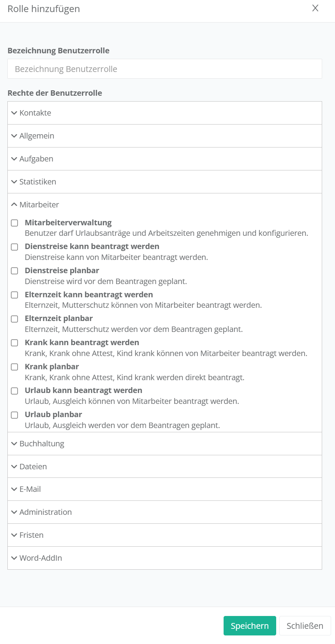The height and width of the screenshot is (644, 335).
Task: Click the Schließen button
Action: (305, 626)
